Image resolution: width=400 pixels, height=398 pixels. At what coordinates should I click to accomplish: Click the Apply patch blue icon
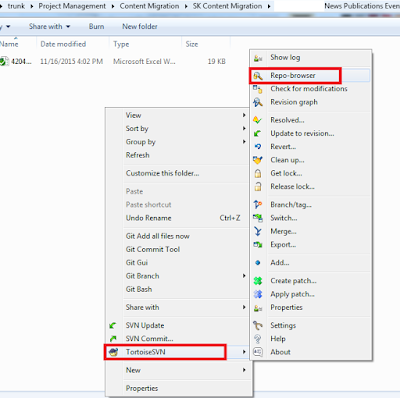258,294
